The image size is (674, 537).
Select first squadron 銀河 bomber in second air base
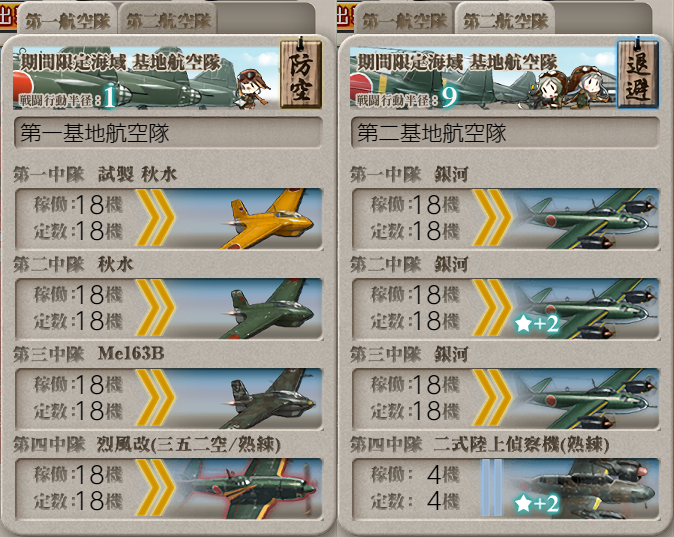(506, 218)
